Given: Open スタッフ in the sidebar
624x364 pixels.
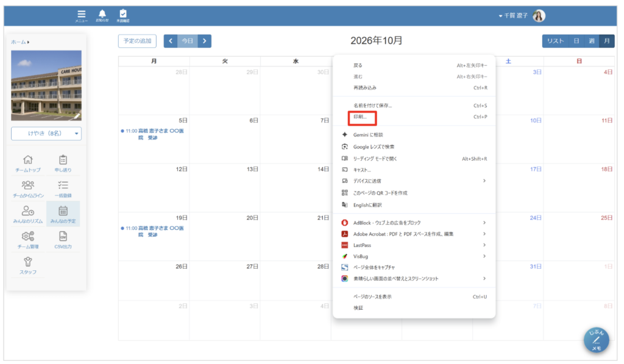Looking at the screenshot, I should 28,265.
